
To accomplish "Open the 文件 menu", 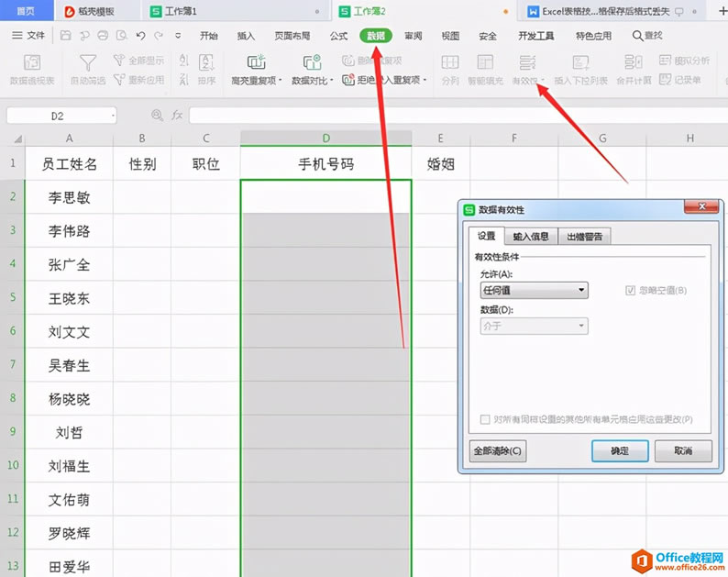I will pyautogui.click(x=28, y=35).
